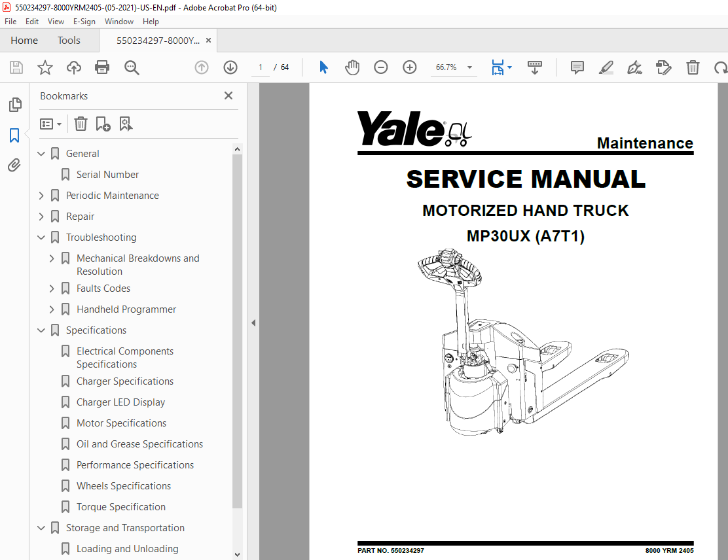
Task: Collapse the General bookmark
Action: coord(41,154)
